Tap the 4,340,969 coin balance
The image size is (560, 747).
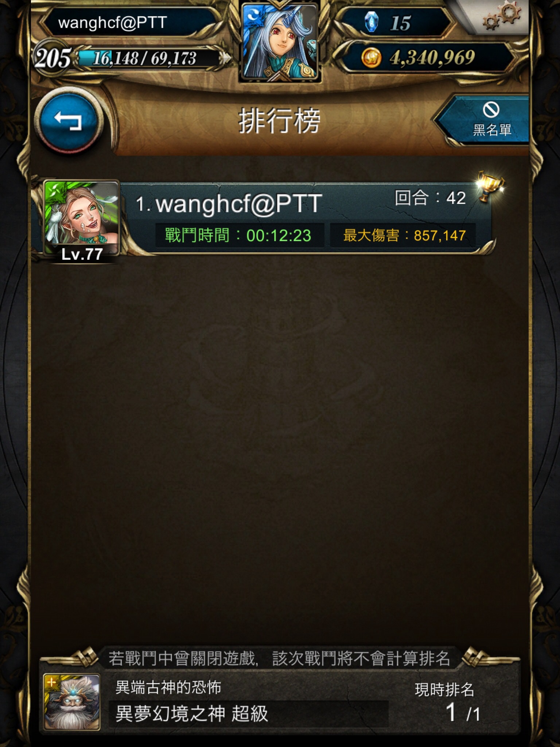[x=432, y=58]
